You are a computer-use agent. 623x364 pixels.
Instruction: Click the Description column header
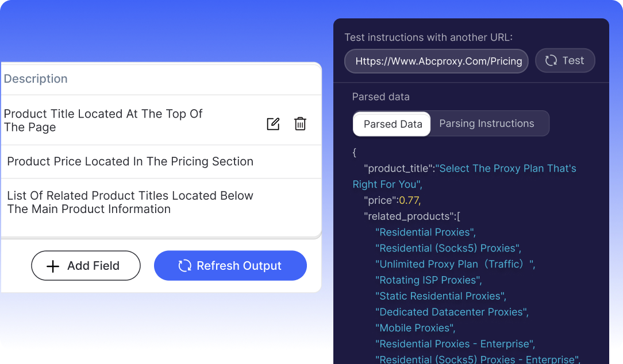tap(36, 79)
